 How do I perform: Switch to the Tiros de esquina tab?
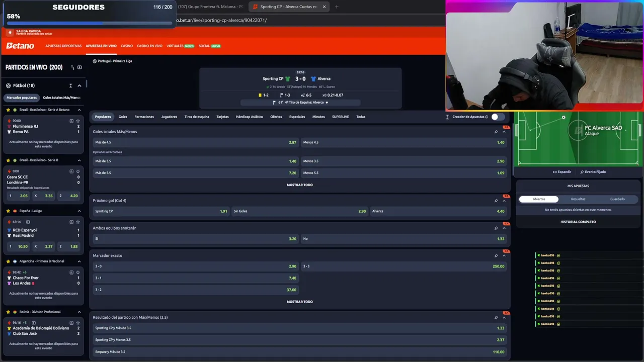pyautogui.click(x=197, y=117)
